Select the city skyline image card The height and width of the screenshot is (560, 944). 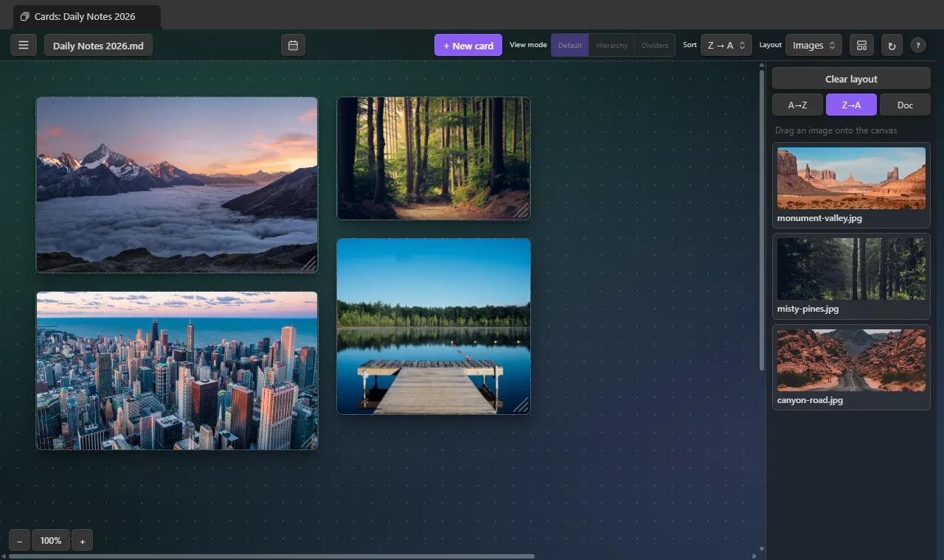click(177, 371)
